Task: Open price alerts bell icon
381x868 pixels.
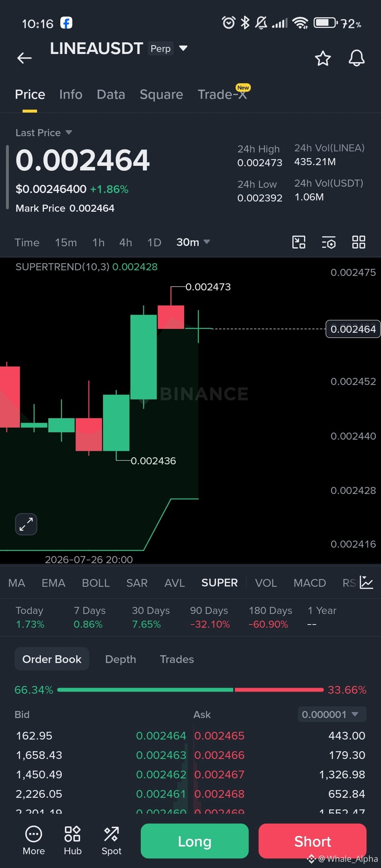Action: (357, 58)
